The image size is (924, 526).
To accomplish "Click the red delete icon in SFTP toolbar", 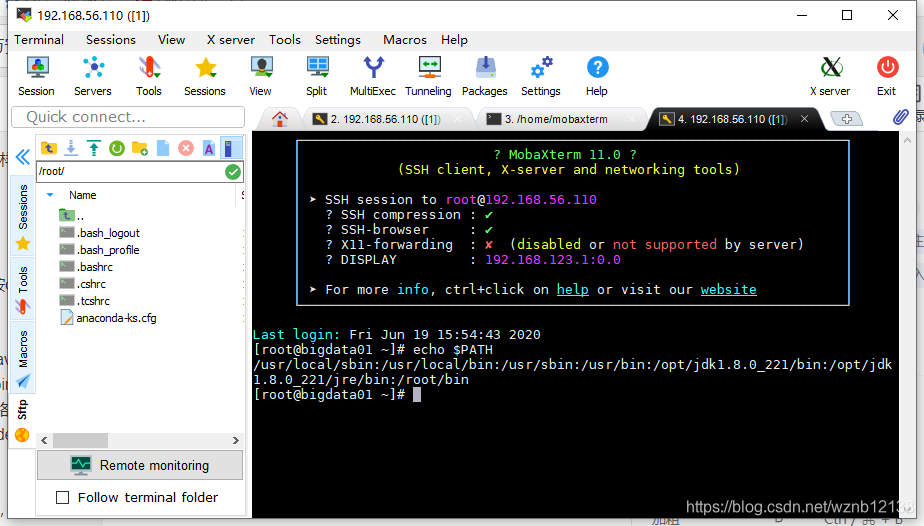I will 186,148.
